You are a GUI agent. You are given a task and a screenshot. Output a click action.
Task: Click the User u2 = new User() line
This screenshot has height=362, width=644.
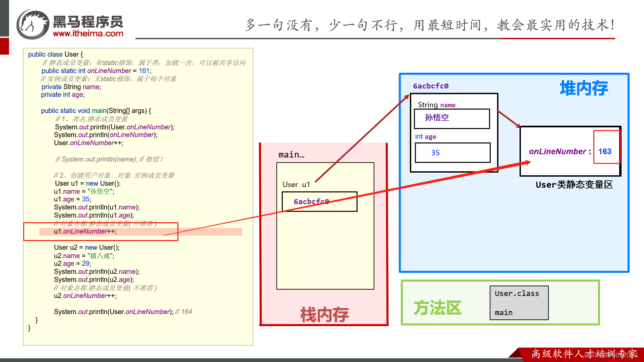click(87, 247)
